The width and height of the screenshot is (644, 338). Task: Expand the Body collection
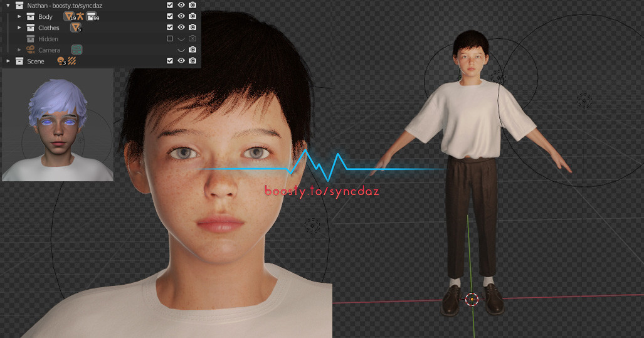pos(19,16)
